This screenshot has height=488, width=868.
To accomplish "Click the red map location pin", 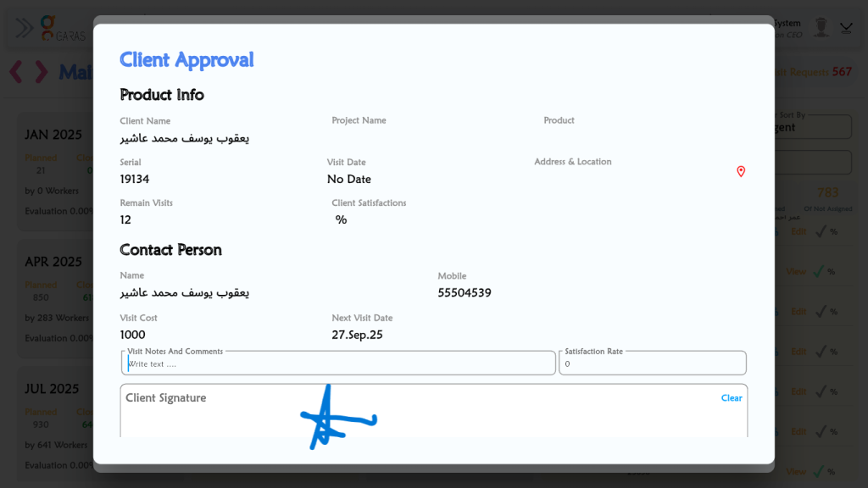I will pos(741,172).
